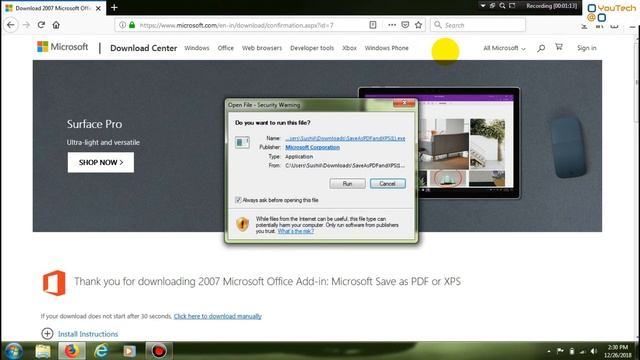This screenshot has width=640, height=360.
Task: Bookmark this page with star icon
Action: pos(418,25)
